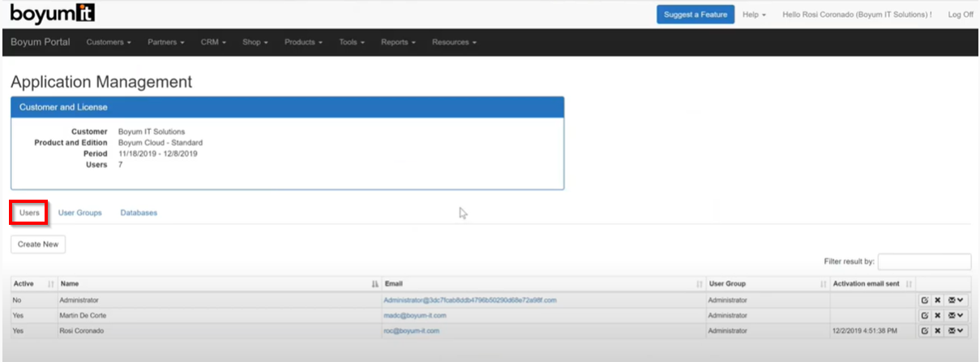This screenshot has height=362, width=980.
Task: Delete the Administrator user row
Action: point(937,300)
